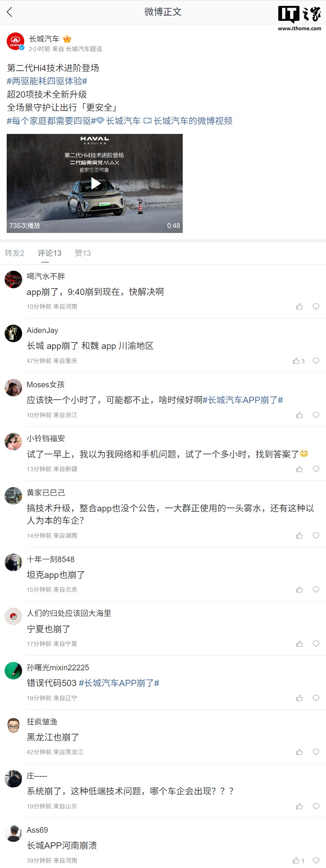This screenshot has height=868, width=326.
Task: Reply to 小铃铛福安's comment
Action: click(x=316, y=469)
